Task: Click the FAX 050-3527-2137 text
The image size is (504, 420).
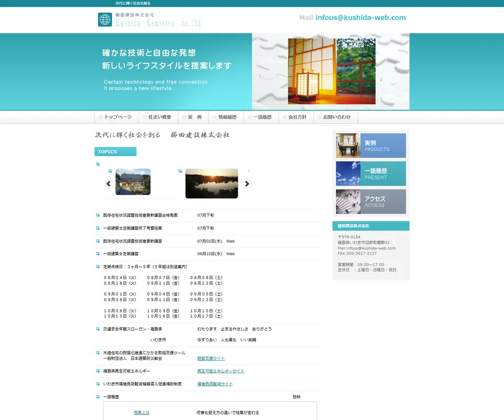Action: (x=357, y=254)
